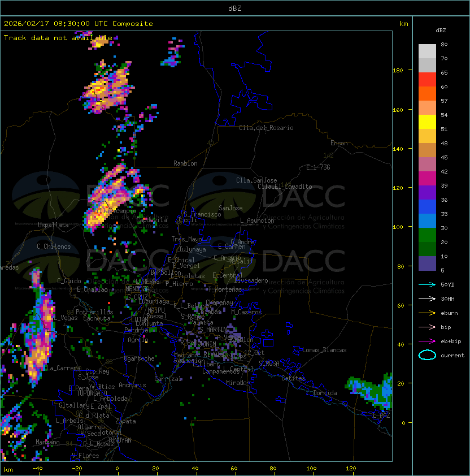The width and height of the screenshot is (470, 476).
Task: Click the 'M_Caseros' map label
Action: [x=246, y=312]
